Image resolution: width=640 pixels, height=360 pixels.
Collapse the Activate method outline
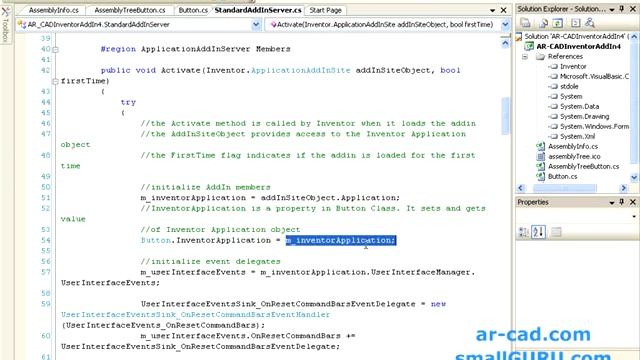(x=55, y=81)
